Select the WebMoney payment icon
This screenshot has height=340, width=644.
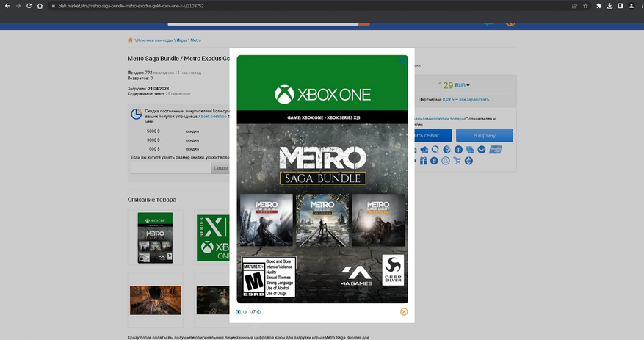[x=447, y=150]
